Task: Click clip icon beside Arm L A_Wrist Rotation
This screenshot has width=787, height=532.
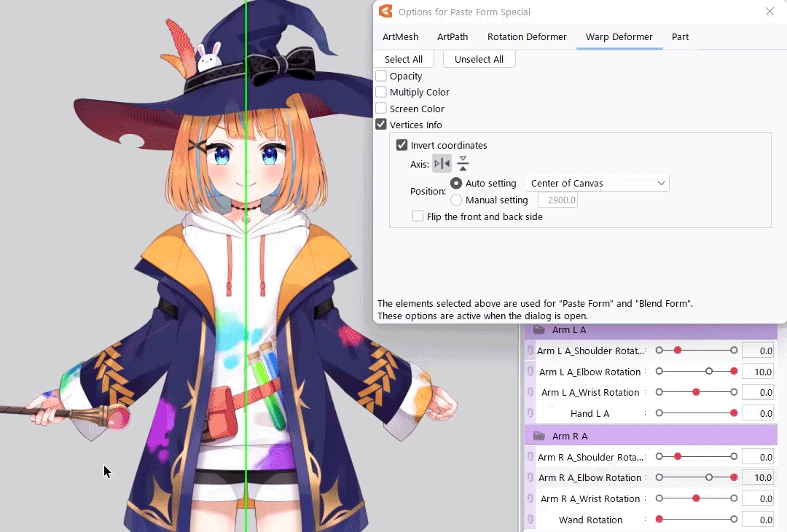Action: click(530, 392)
